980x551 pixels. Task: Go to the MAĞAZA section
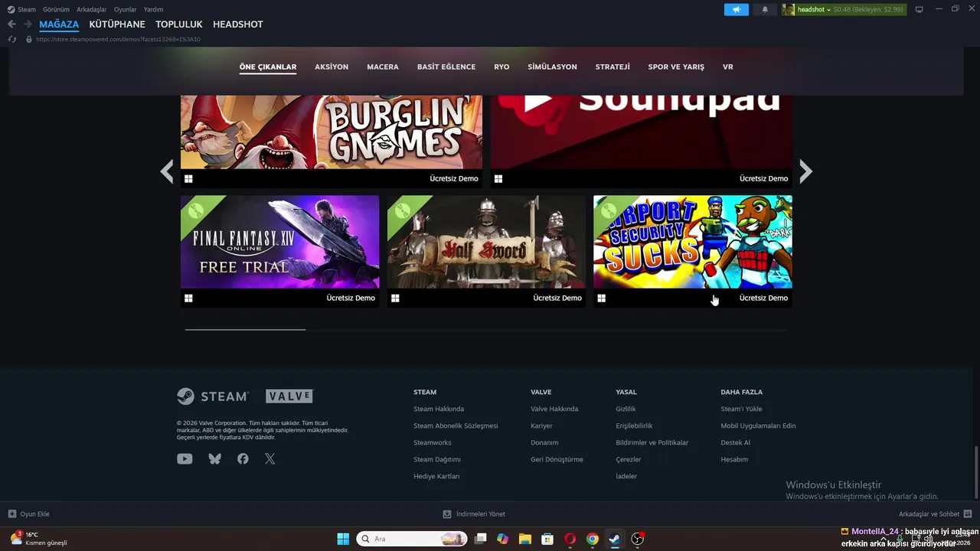click(59, 24)
